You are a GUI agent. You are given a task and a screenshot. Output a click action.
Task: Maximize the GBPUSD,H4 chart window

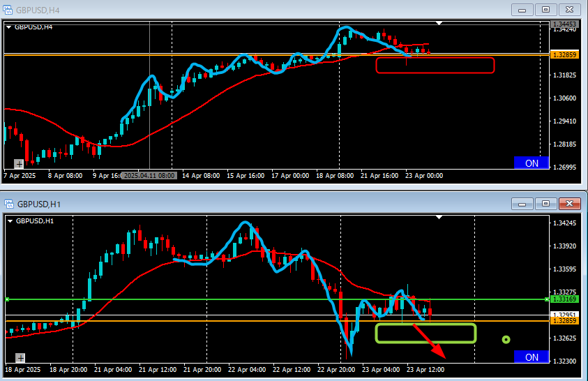pyautogui.click(x=546, y=10)
